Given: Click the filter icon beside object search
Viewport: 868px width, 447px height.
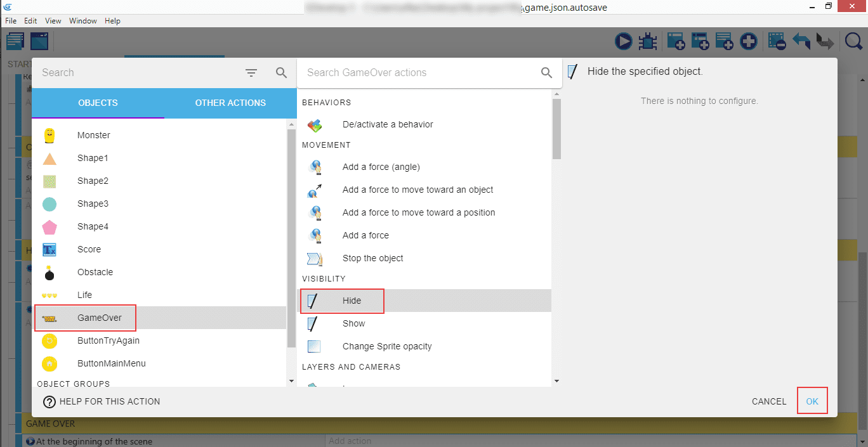Looking at the screenshot, I should point(251,73).
